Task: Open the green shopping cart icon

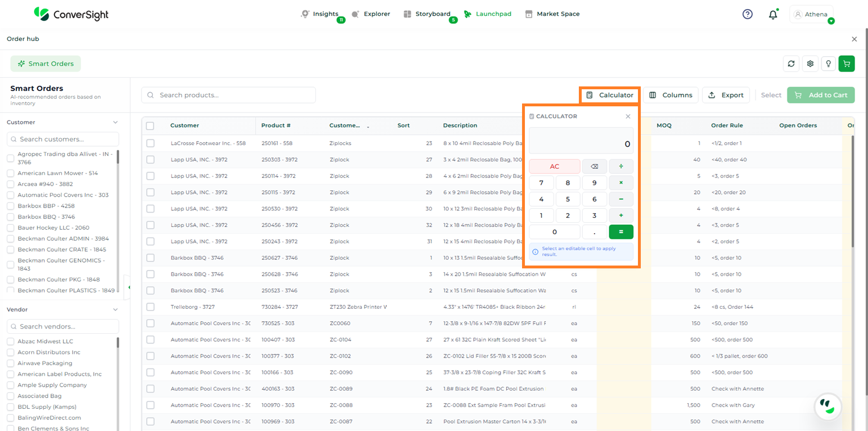Action: [846, 64]
